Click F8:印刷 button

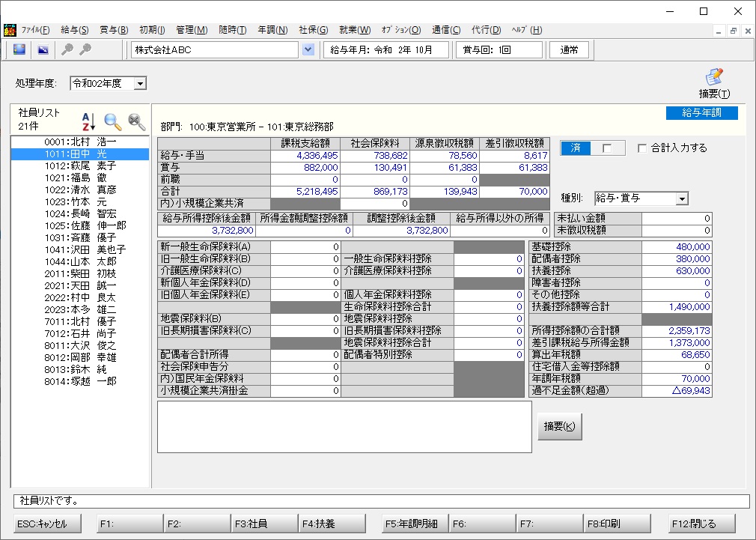tap(617, 524)
